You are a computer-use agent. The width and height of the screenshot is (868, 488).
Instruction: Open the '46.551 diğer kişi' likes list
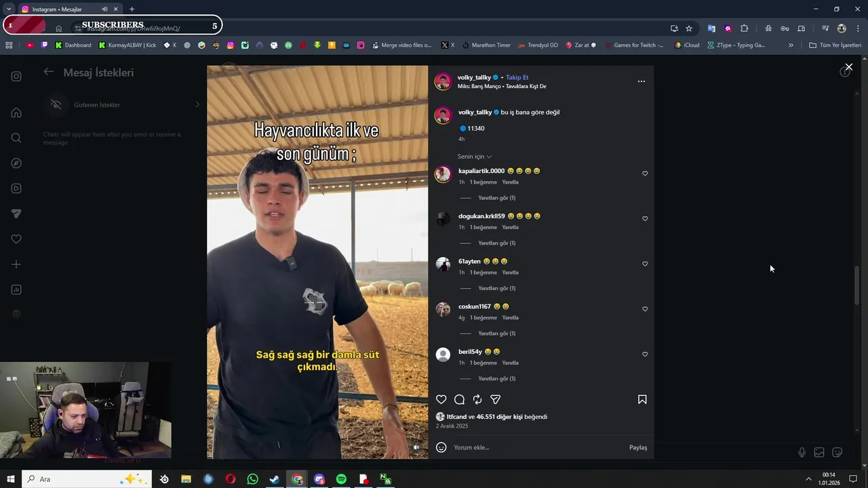(x=500, y=417)
